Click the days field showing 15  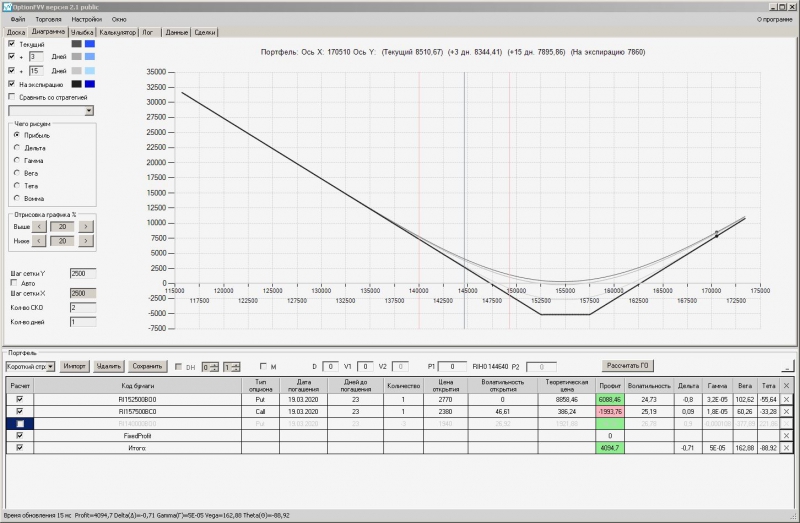36,70
